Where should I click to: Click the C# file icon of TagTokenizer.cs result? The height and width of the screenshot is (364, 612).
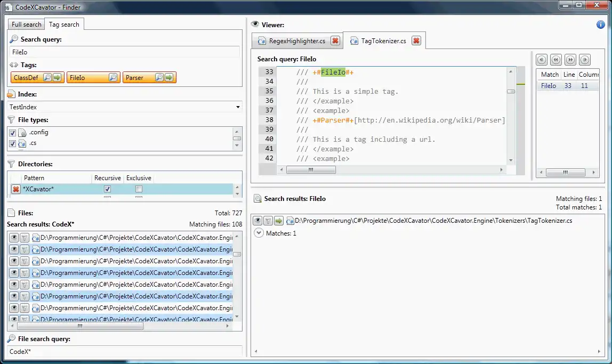(x=290, y=221)
